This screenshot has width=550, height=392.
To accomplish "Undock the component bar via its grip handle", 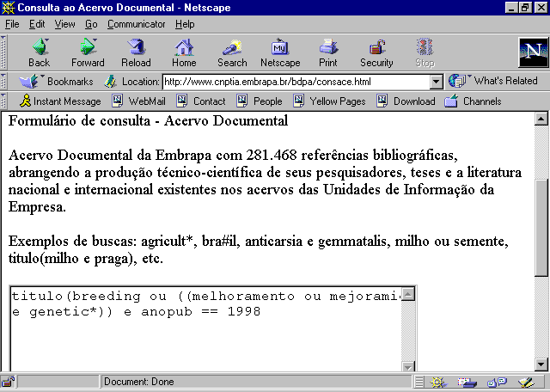I will [419, 382].
